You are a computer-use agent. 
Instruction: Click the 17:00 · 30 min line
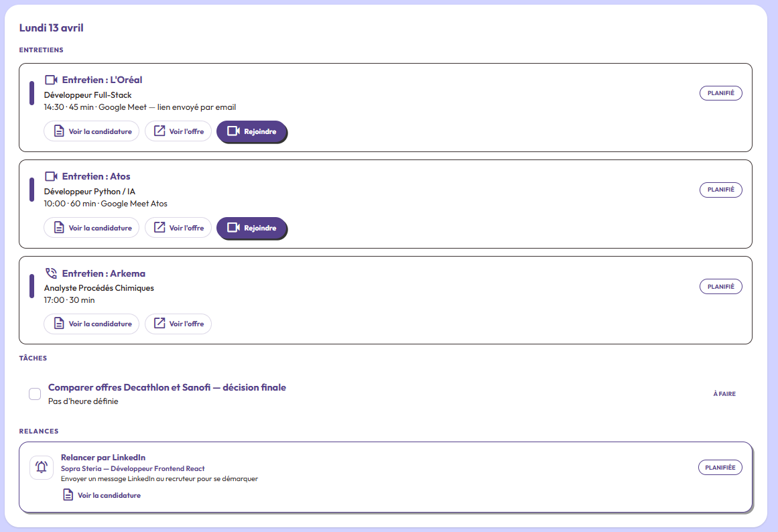click(70, 300)
